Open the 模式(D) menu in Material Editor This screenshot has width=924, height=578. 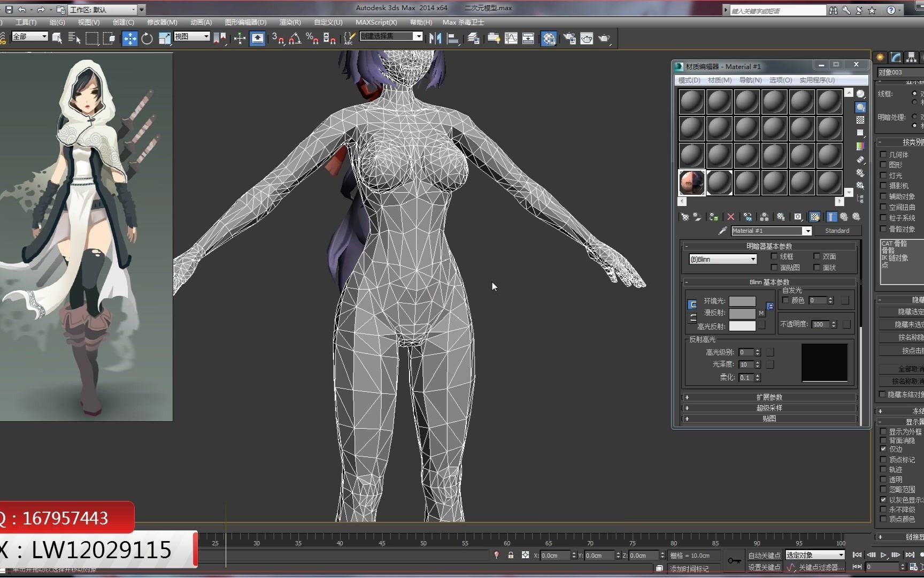(689, 80)
